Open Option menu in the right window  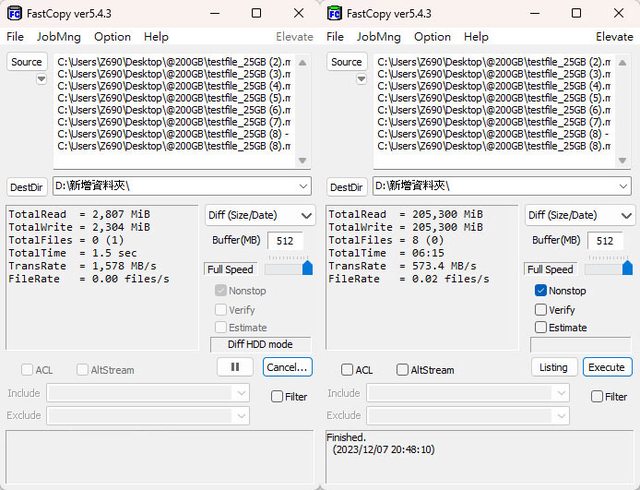point(432,37)
